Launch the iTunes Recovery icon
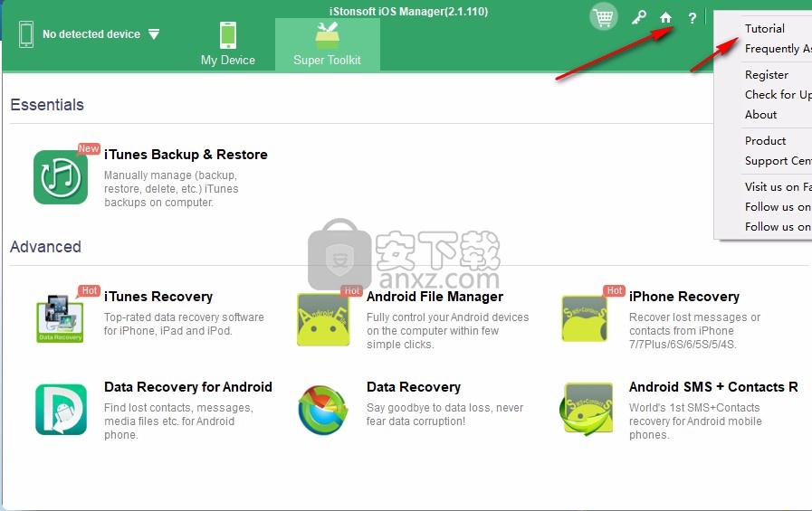The height and width of the screenshot is (511, 812). [60, 318]
